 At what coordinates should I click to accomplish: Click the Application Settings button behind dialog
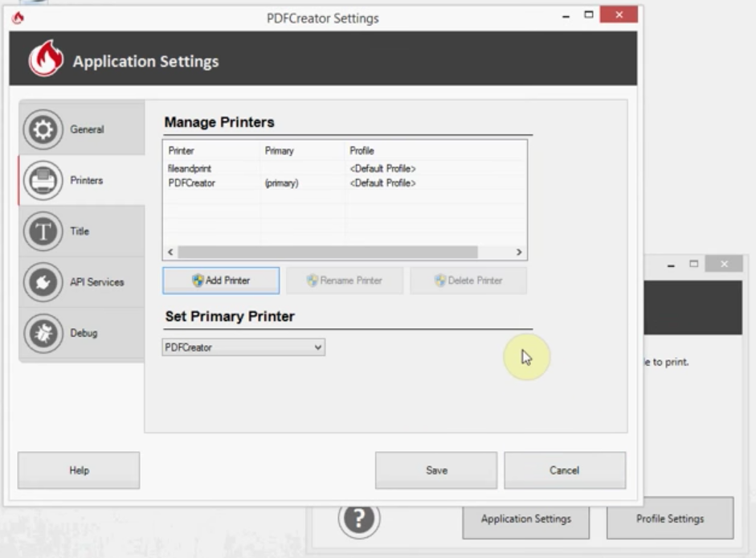pos(526,519)
